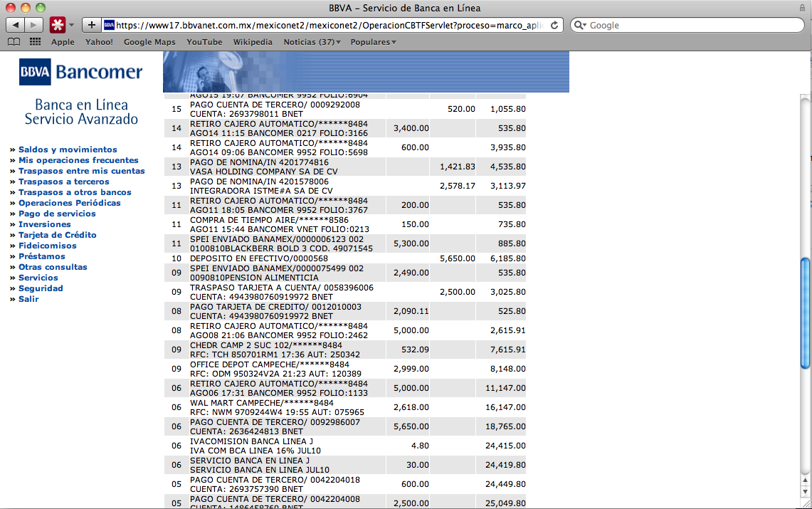Select the balance 25,049.80
812x509 pixels.
click(505, 503)
